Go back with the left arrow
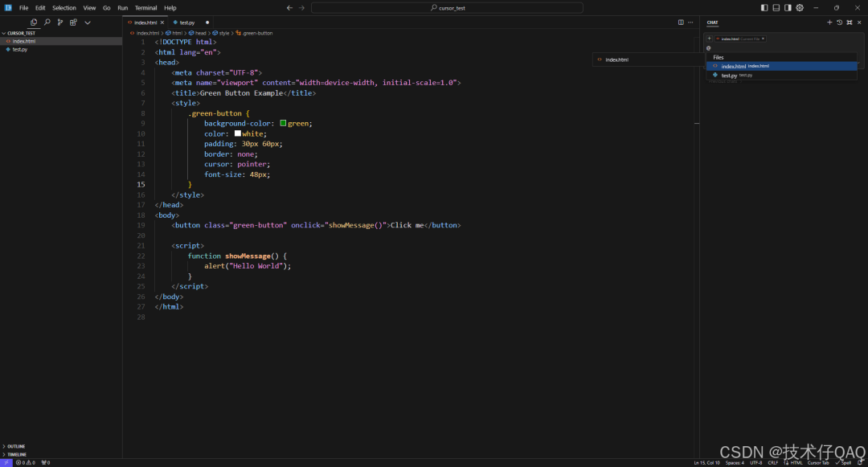 tap(289, 8)
